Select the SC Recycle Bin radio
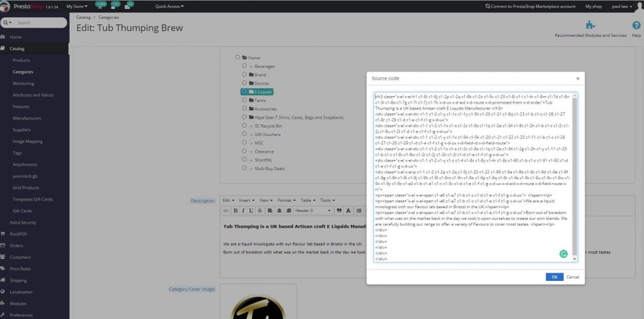The height and width of the screenshot is (319, 644). (x=244, y=126)
